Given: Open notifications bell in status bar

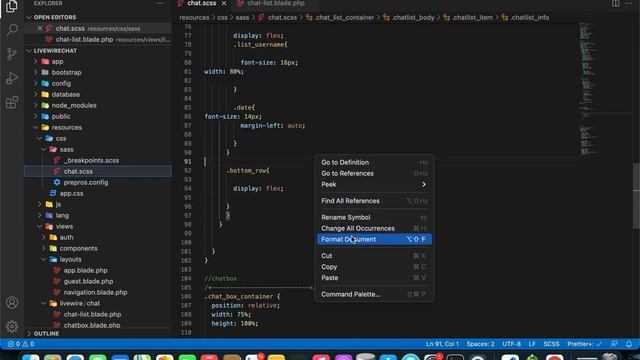Looking at the screenshot, I should (x=629, y=344).
